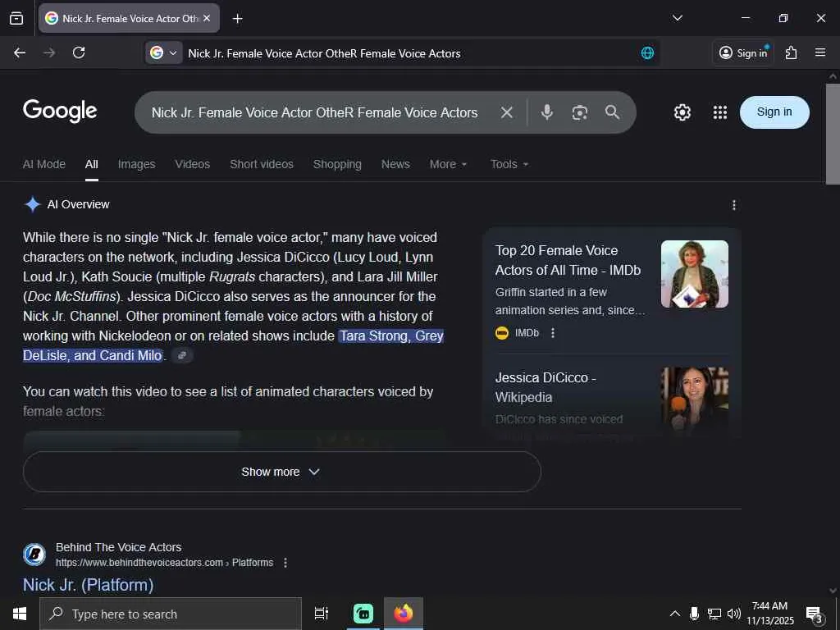Image resolution: width=840 pixels, height=630 pixels.
Task: Open the Short videos tab
Action: [262, 164]
